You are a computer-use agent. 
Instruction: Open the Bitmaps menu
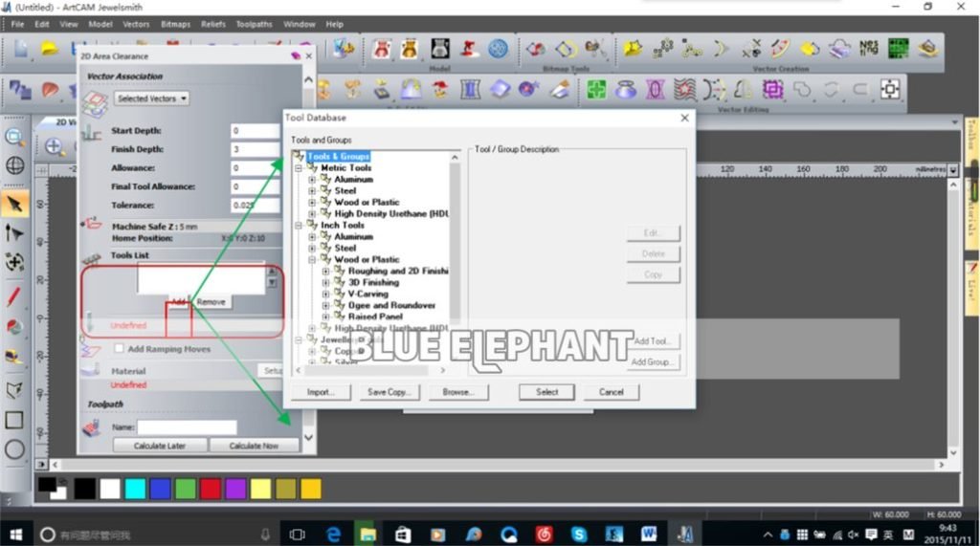176,24
